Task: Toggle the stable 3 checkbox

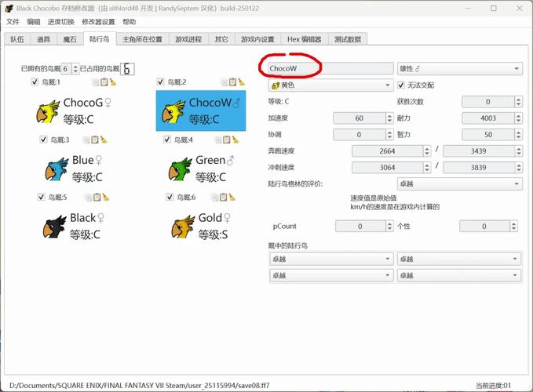Action: coord(43,140)
